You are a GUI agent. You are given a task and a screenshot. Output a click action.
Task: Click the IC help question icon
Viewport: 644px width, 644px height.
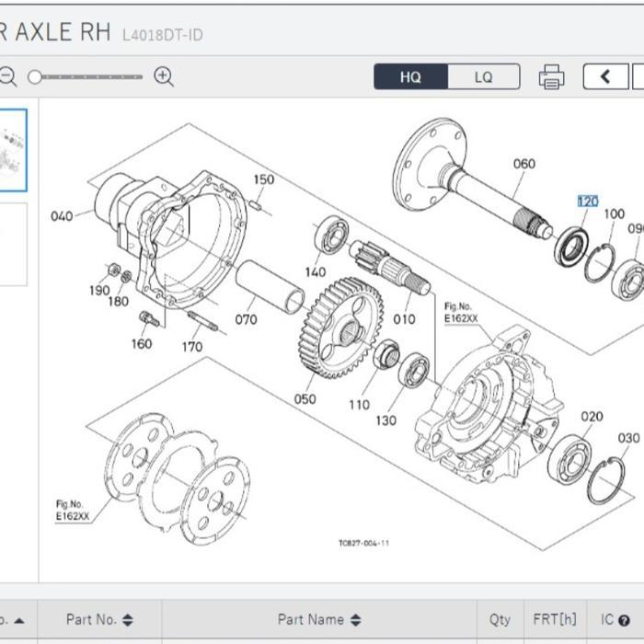tap(624, 620)
